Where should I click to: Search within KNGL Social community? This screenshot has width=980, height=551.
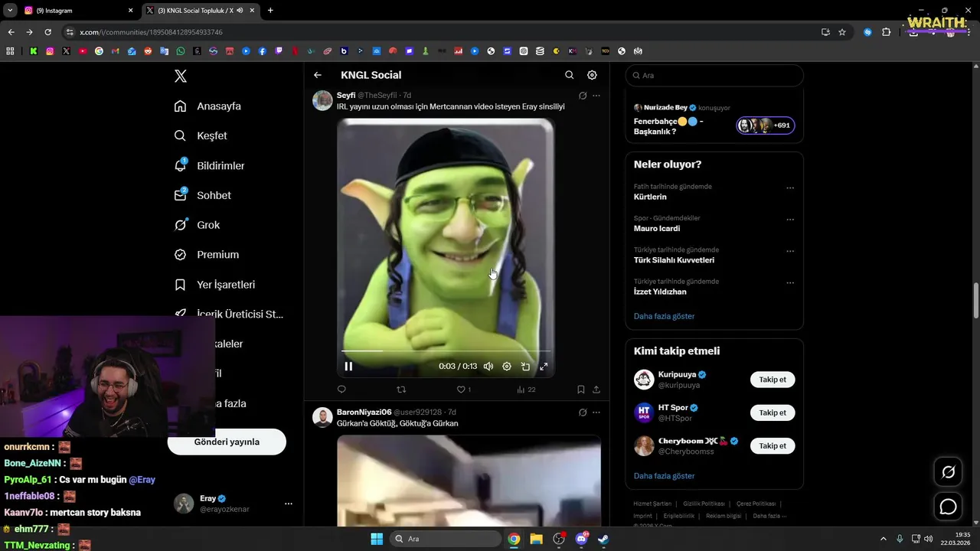click(569, 75)
